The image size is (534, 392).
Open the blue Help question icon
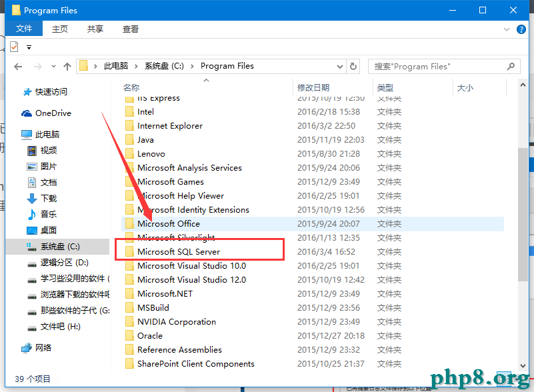[521, 29]
